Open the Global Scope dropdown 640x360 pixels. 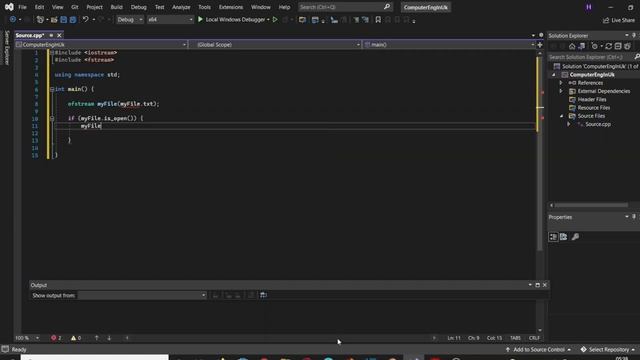coord(276,44)
